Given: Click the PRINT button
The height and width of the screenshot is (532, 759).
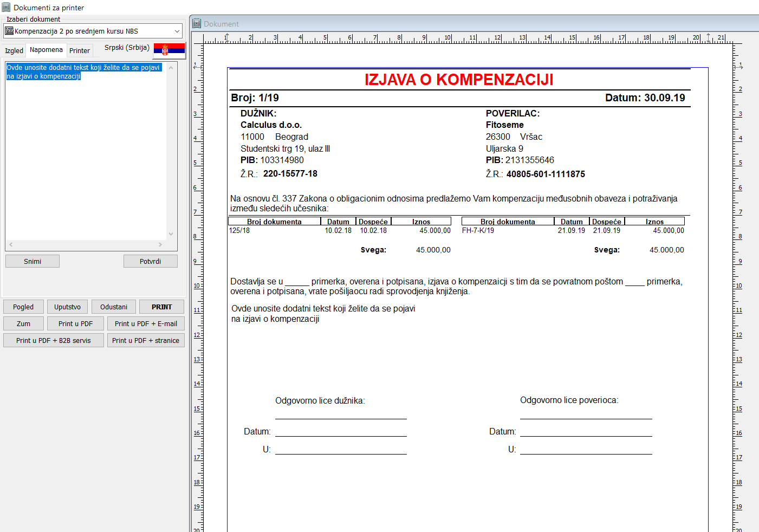Looking at the screenshot, I should 161,307.
